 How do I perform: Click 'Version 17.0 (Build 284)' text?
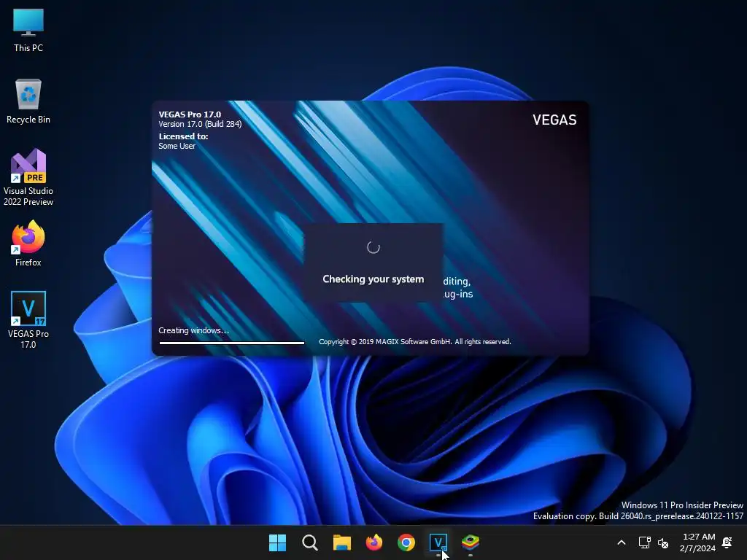[x=200, y=124]
